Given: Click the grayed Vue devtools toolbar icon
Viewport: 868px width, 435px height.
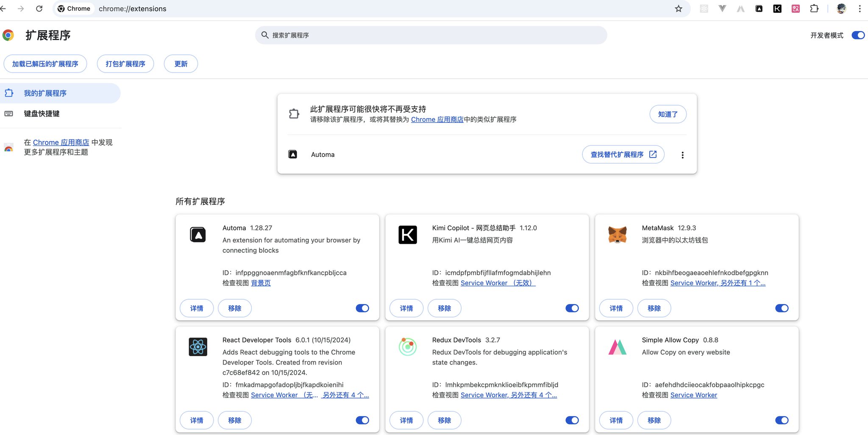Looking at the screenshot, I should [x=722, y=8].
